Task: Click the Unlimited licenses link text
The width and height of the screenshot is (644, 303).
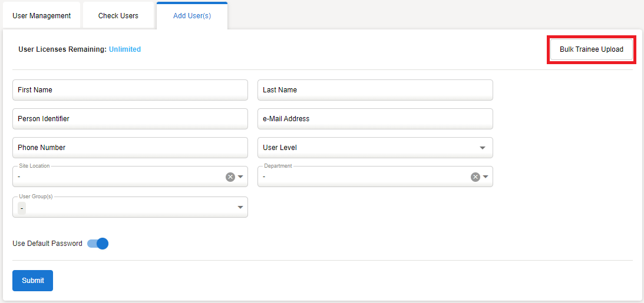Action: coord(125,49)
